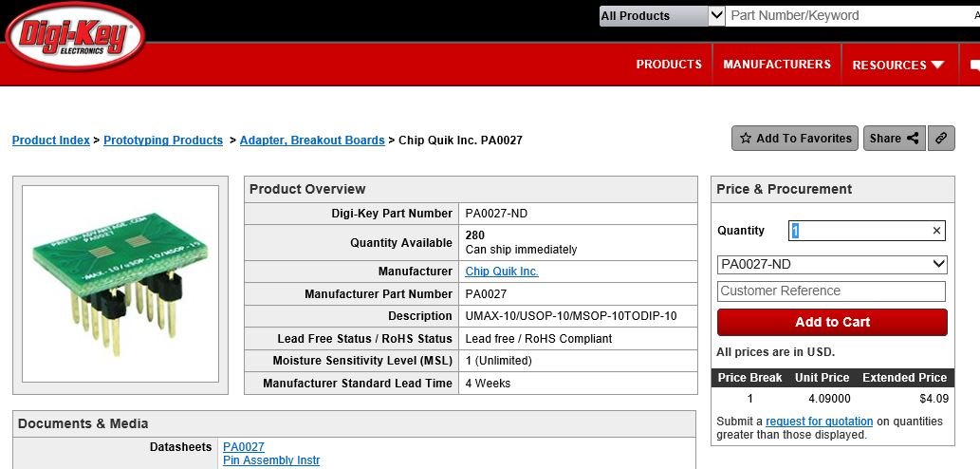Viewport: 980px width, 469px height.
Task: Click the Add To Favorites button
Action: (796, 139)
